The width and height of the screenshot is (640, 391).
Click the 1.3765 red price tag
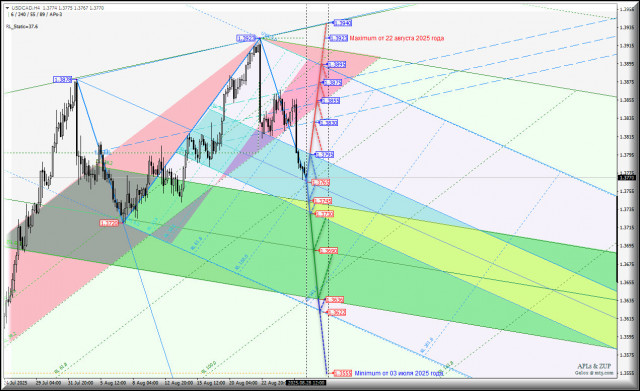pos(321,182)
